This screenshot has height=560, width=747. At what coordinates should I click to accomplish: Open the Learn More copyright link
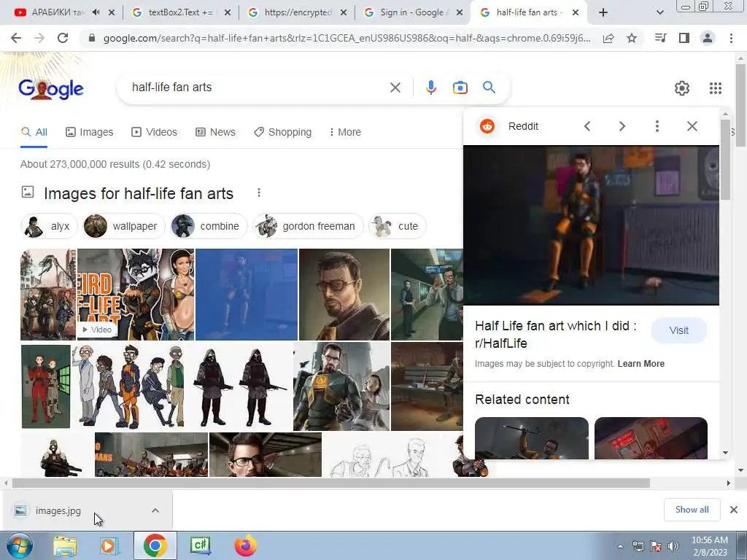coord(641,363)
